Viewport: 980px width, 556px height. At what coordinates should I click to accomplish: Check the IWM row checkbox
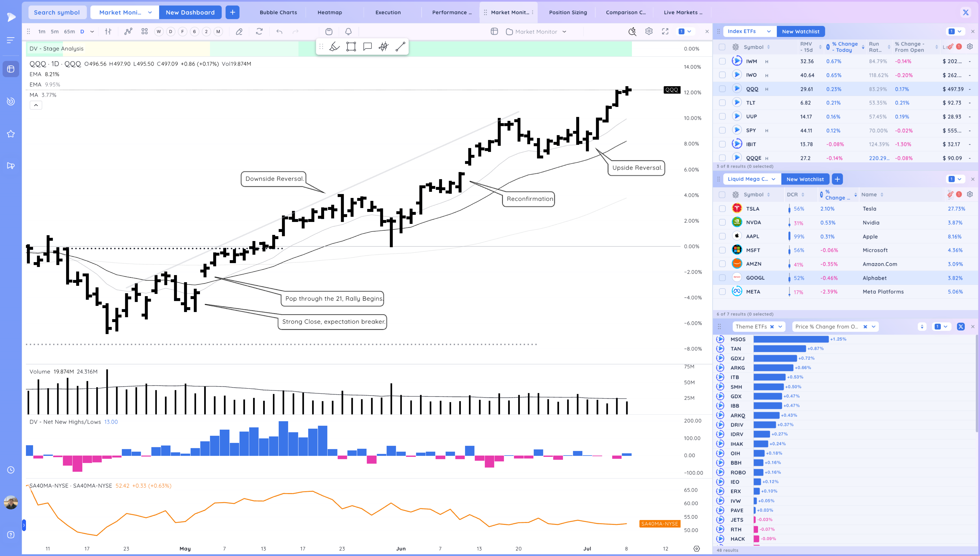pyautogui.click(x=722, y=61)
